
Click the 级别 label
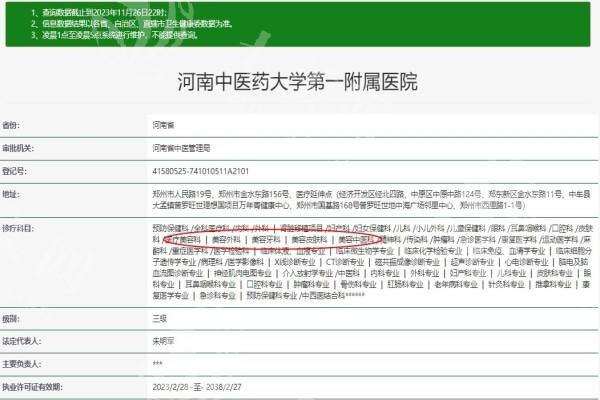point(11,318)
